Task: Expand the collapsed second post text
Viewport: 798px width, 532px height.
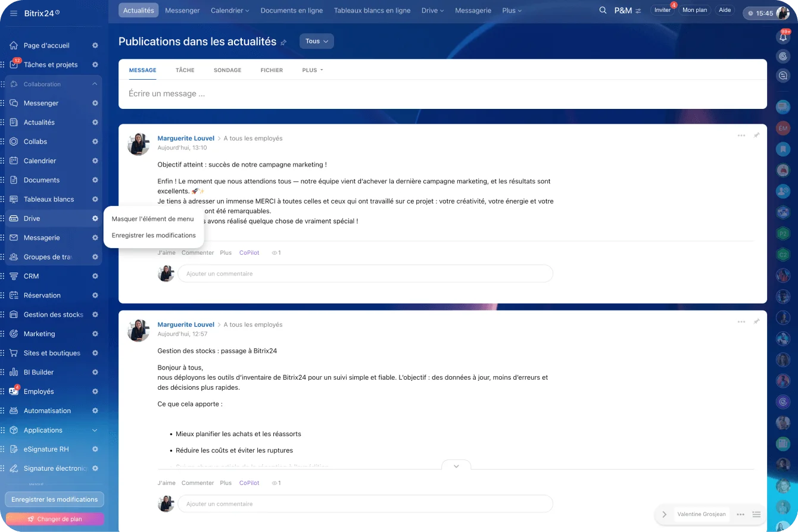Action: pos(456,466)
